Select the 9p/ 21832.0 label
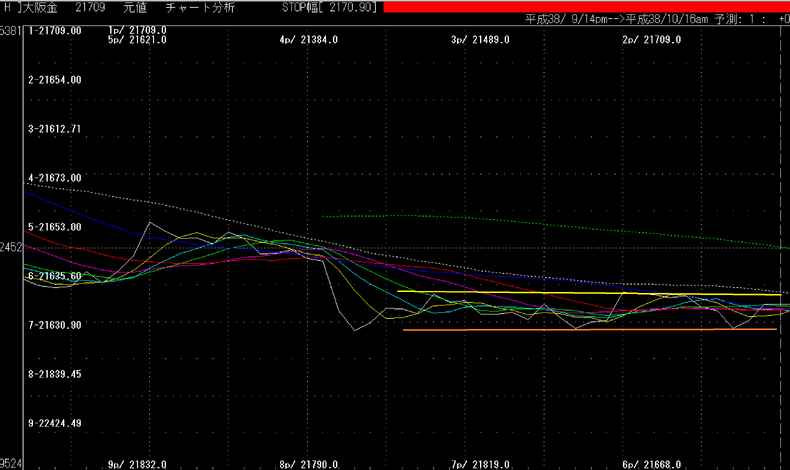This screenshot has height=470, width=790. pyautogui.click(x=137, y=464)
